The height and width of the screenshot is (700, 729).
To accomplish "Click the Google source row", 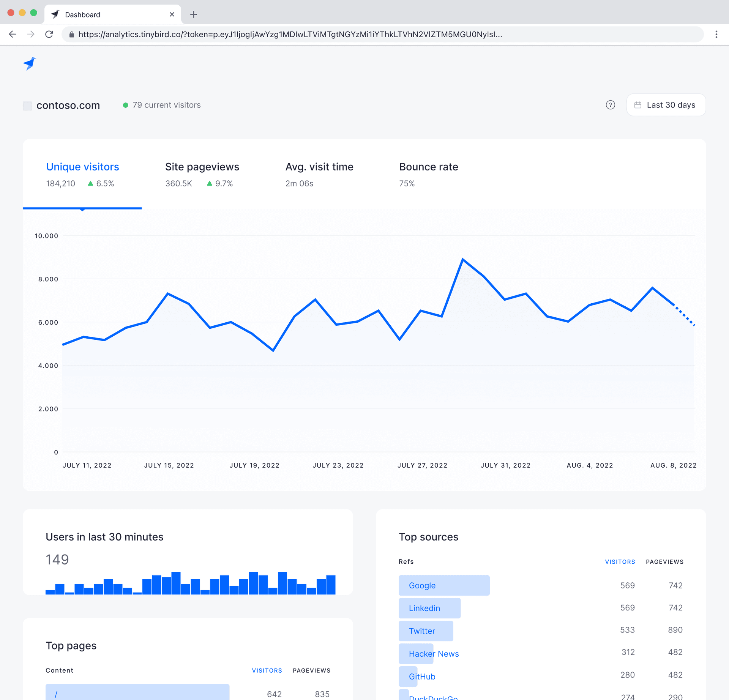I will [422, 585].
